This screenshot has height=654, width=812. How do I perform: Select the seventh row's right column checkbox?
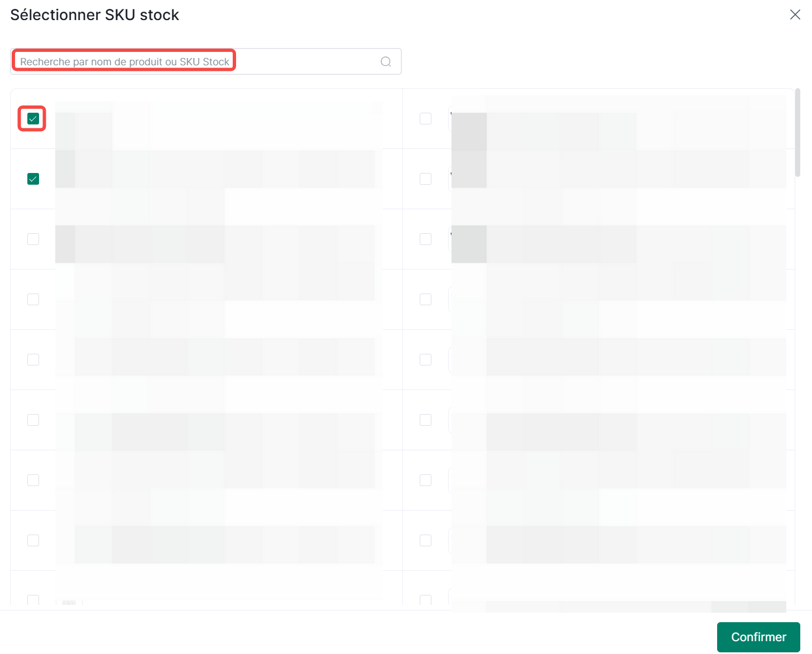pos(426,480)
